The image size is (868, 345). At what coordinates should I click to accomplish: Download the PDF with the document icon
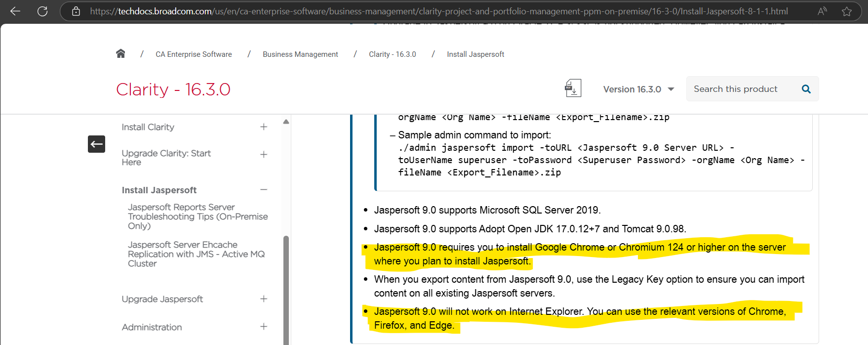pos(573,88)
